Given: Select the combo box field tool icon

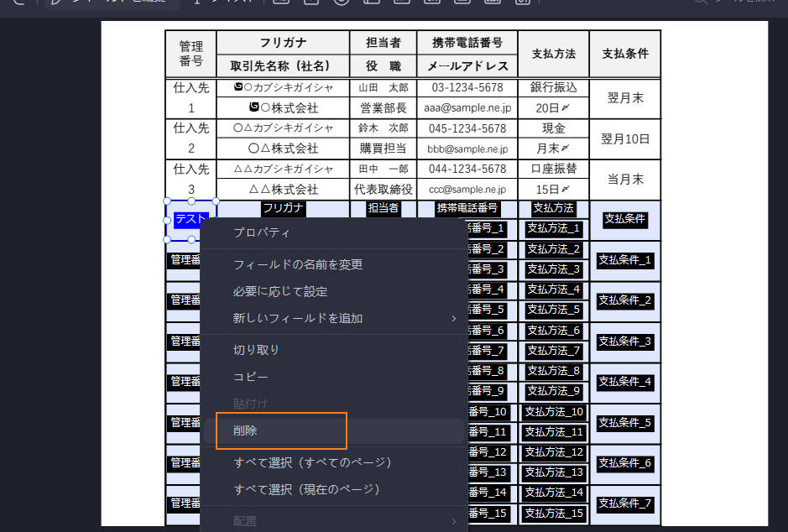Looking at the screenshot, I should point(372,3).
